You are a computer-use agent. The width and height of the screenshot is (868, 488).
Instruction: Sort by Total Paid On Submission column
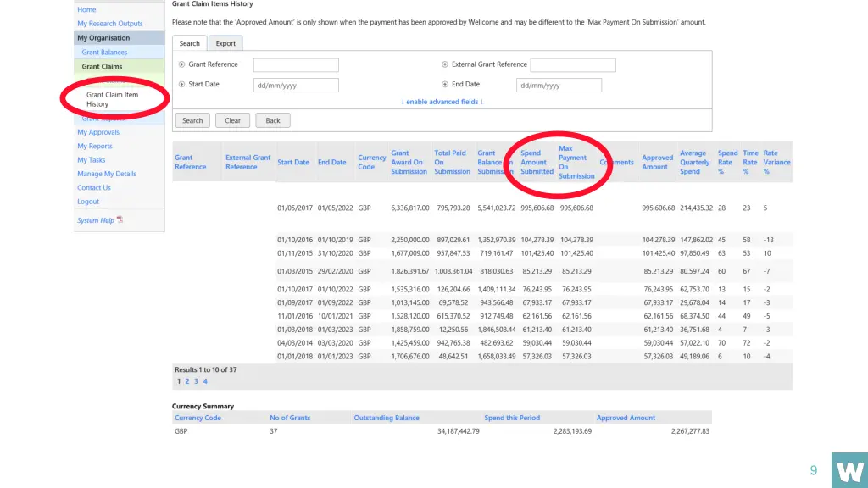click(x=453, y=162)
